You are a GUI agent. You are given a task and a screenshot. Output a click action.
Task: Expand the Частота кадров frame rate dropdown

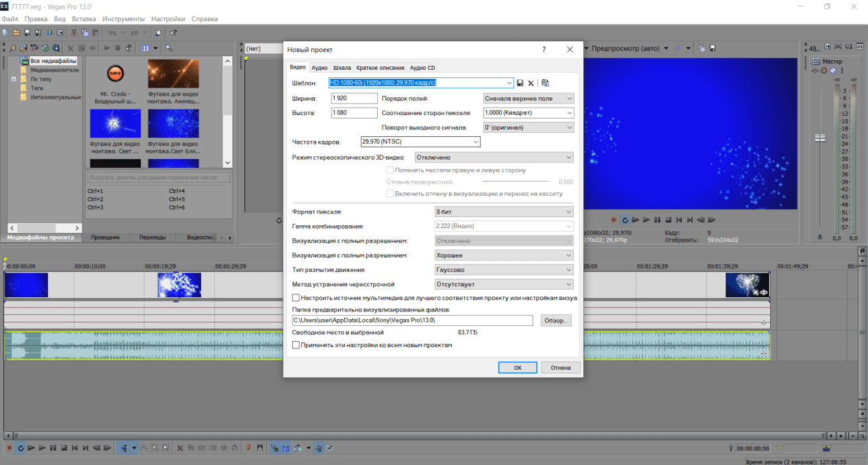tap(475, 142)
